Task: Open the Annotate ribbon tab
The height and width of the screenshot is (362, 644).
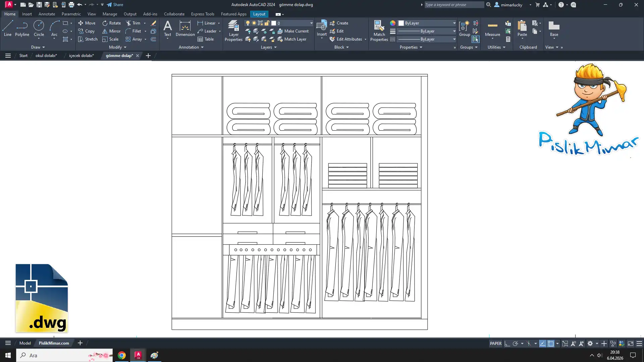Action: (47, 14)
